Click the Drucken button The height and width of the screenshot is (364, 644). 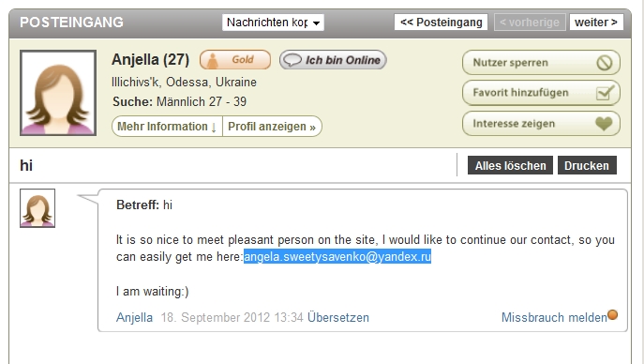coord(587,165)
